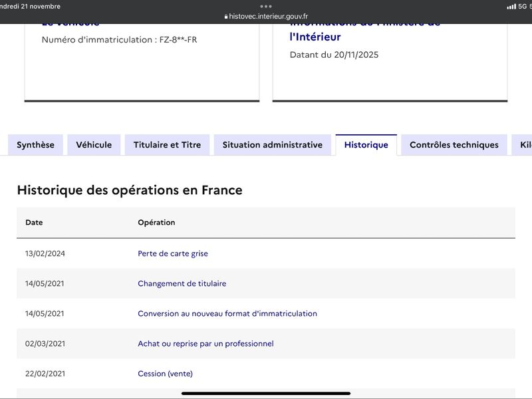Tap the home indicator bar at bottom

point(266,393)
